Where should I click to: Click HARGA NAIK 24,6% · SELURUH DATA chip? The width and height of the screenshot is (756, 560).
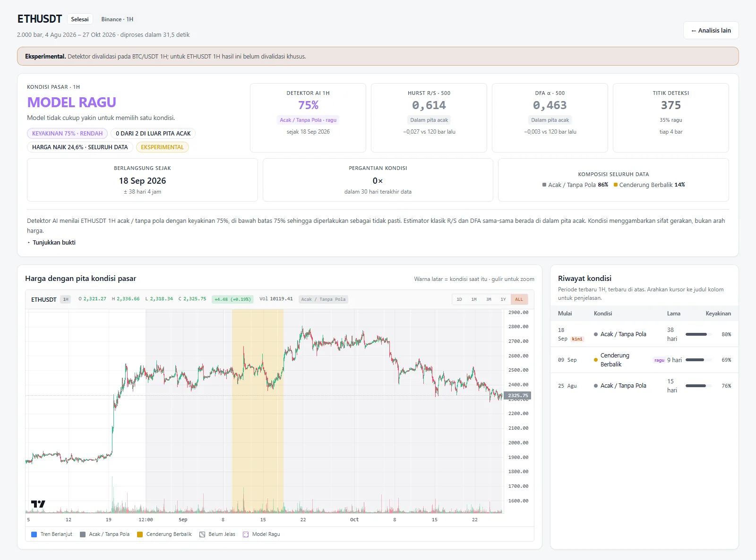click(80, 147)
